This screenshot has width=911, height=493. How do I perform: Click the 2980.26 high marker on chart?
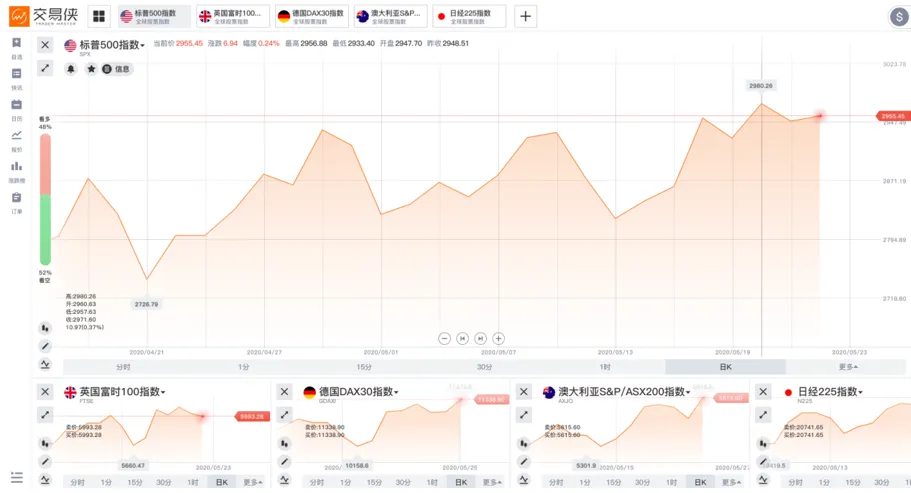click(761, 86)
